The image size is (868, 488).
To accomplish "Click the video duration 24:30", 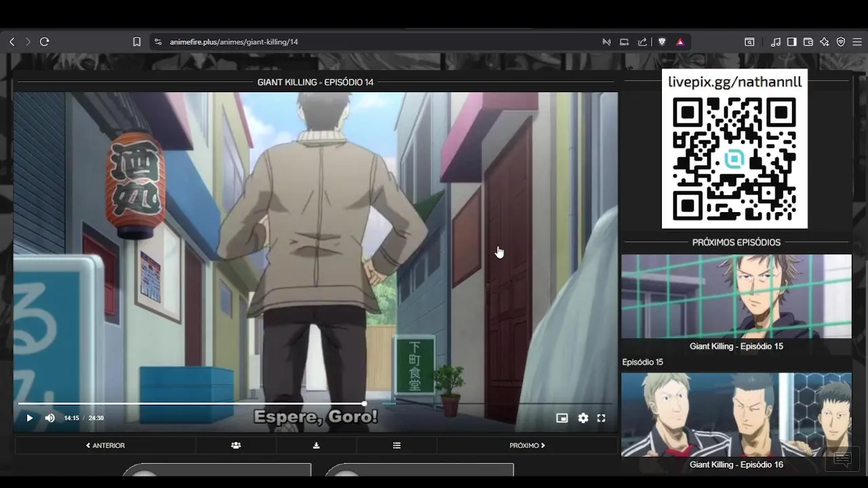I will 96,418.
